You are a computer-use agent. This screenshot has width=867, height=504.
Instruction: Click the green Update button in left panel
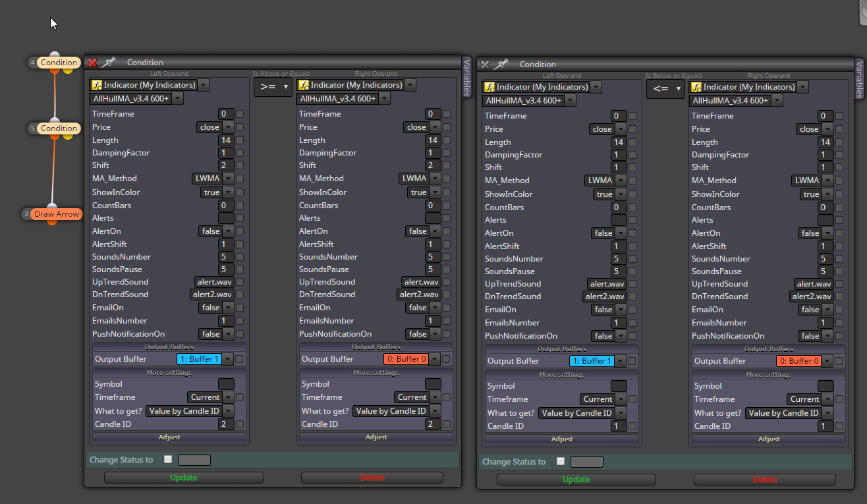pyautogui.click(x=184, y=478)
